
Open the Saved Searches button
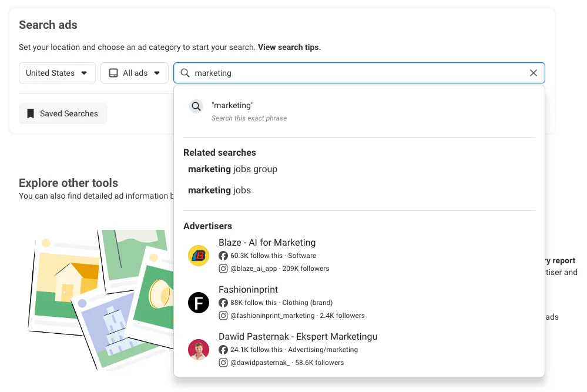63,113
